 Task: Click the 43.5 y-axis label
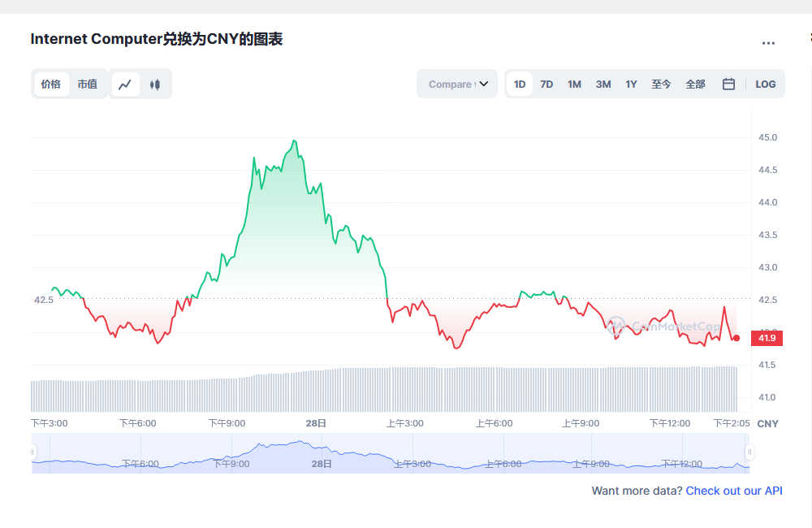tap(768, 235)
